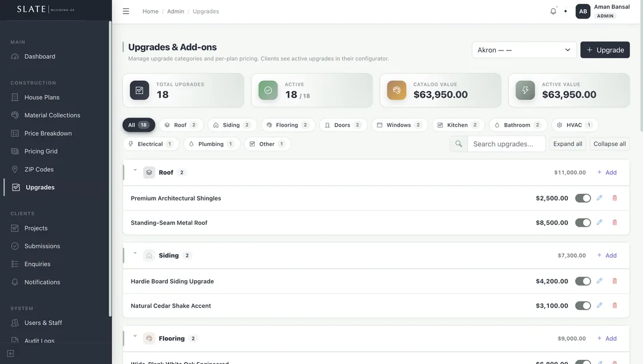The height and width of the screenshot is (364, 643).
Task: Delete Standing-Seam Metal Roof with the trash icon
Action: 614,222
